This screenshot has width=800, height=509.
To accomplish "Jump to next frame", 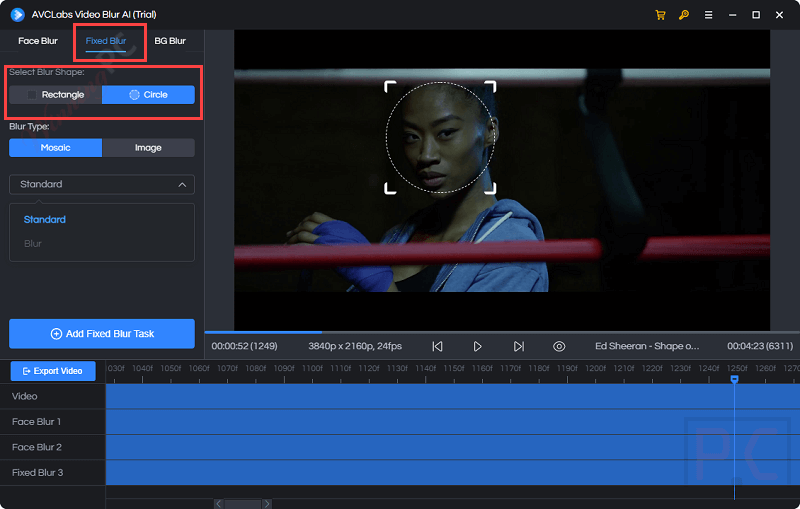I will pyautogui.click(x=518, y=346).
